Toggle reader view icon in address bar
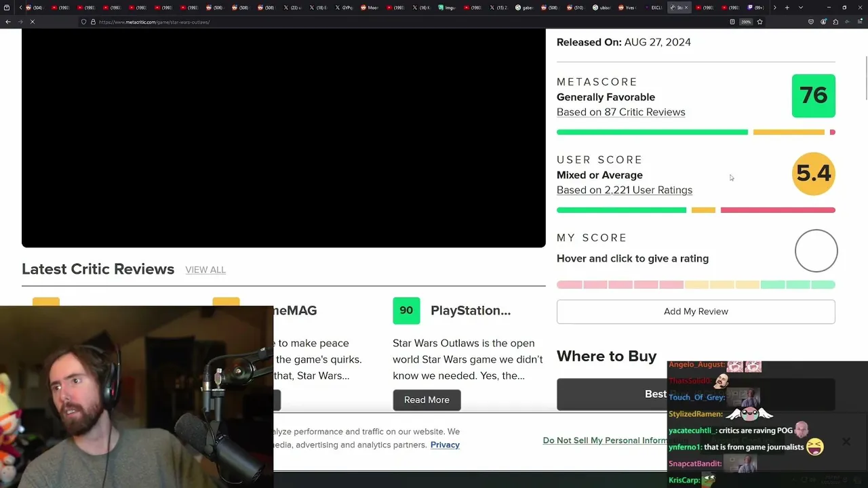The image size is (868, 488). [732, 22]
